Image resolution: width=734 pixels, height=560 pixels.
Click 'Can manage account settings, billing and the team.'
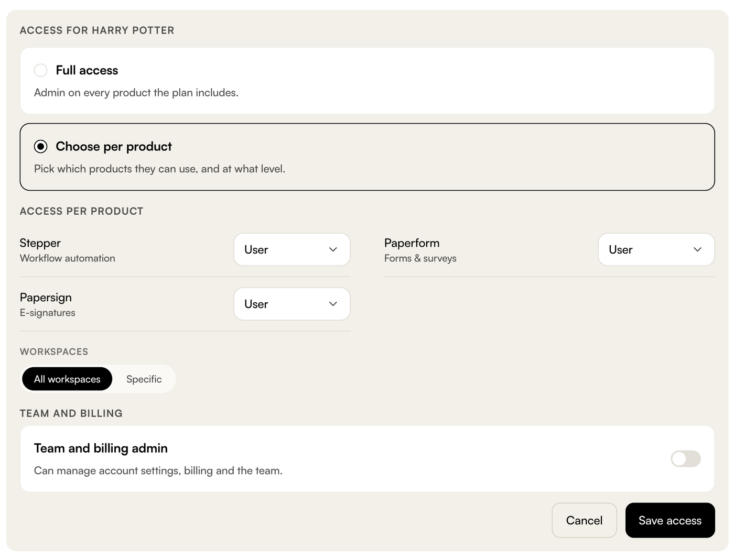click(158, 470)
